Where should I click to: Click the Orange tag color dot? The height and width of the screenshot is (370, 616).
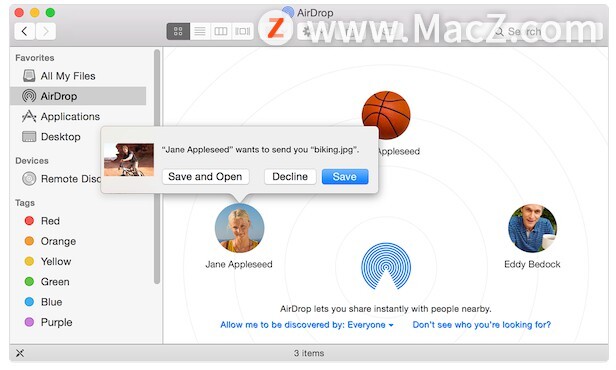(29, 241)
